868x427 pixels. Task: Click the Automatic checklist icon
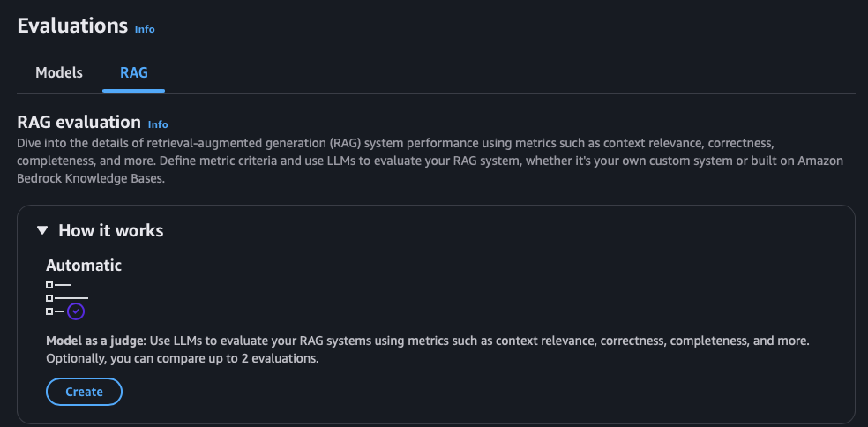(66, 298)
